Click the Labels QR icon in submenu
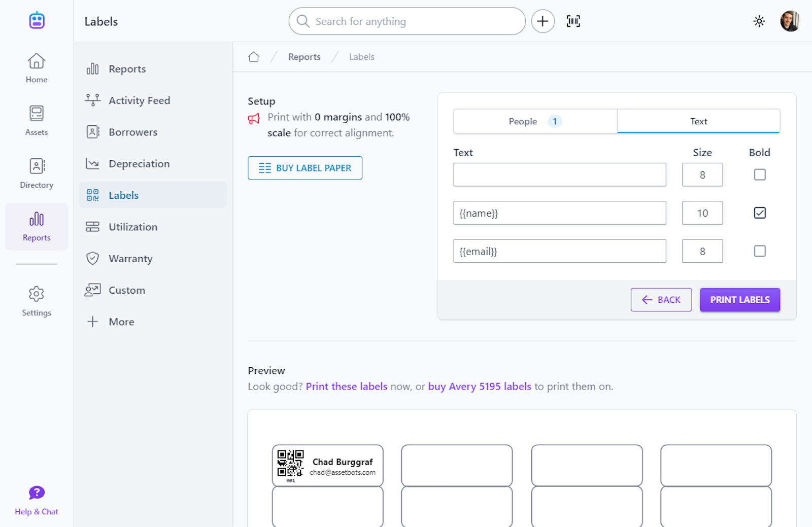 92,195
